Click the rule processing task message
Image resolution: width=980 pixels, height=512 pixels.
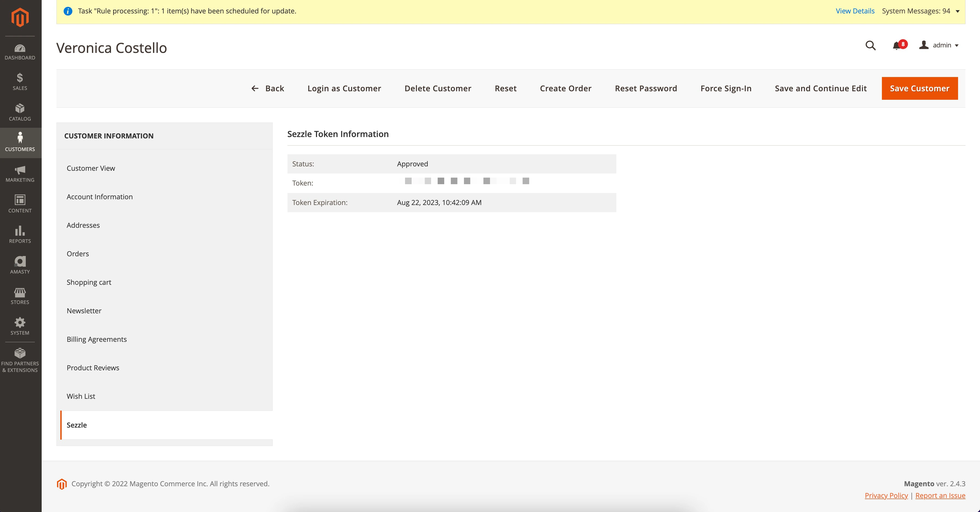[x=187, y=11]
